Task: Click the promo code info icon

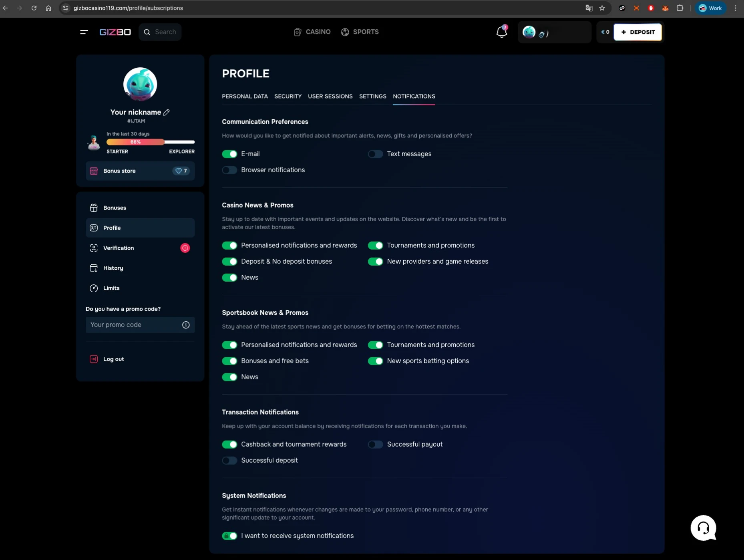Action: [x=186, y=325]
